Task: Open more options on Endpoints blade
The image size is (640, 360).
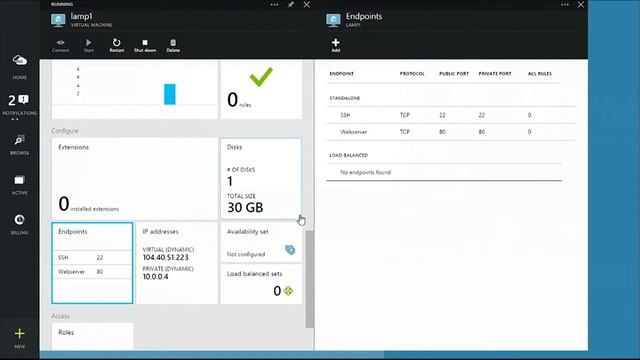Action: pyautogui.click(x=565, y=4)
